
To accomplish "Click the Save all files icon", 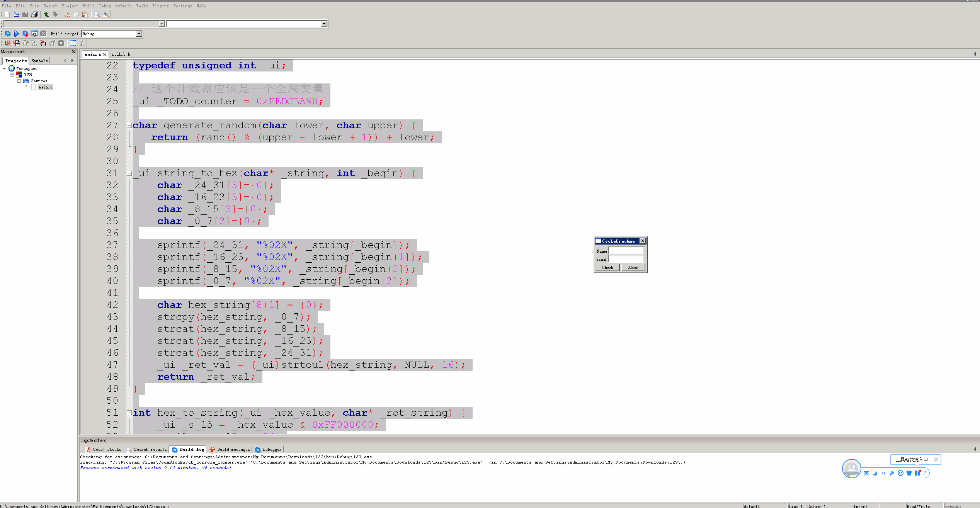I will click(34, 14).
